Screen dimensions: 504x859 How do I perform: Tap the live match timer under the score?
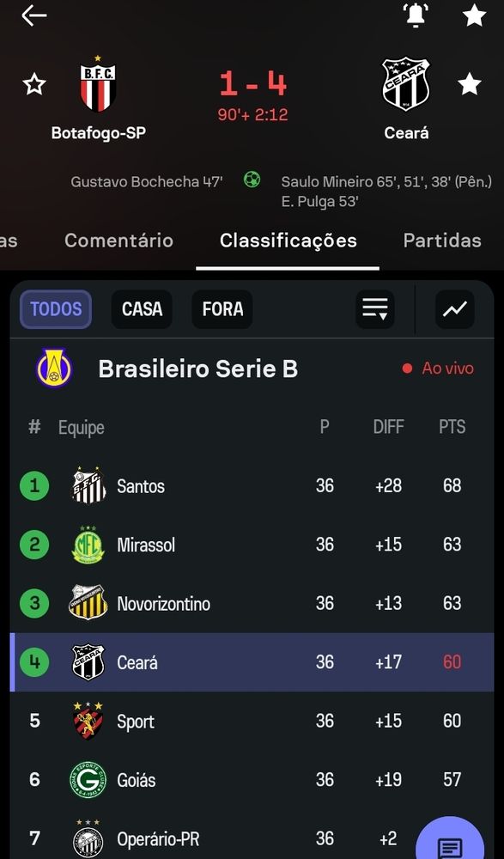pos(252,113)
